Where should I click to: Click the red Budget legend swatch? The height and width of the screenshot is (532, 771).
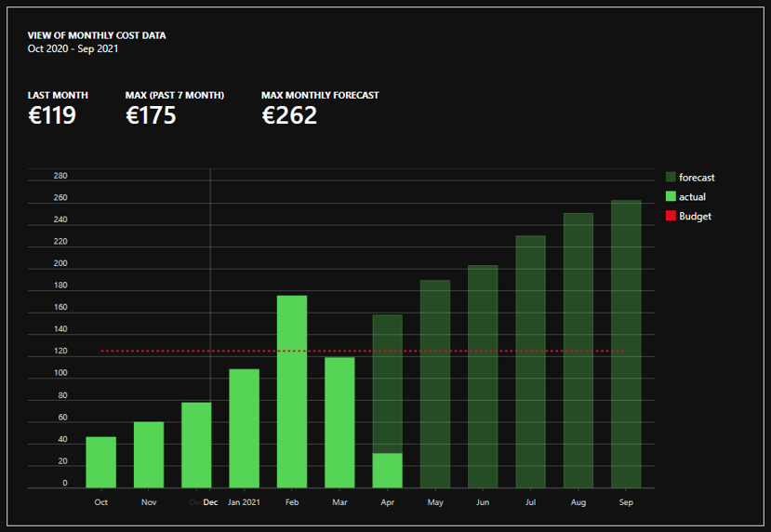[x=671, y=216]
